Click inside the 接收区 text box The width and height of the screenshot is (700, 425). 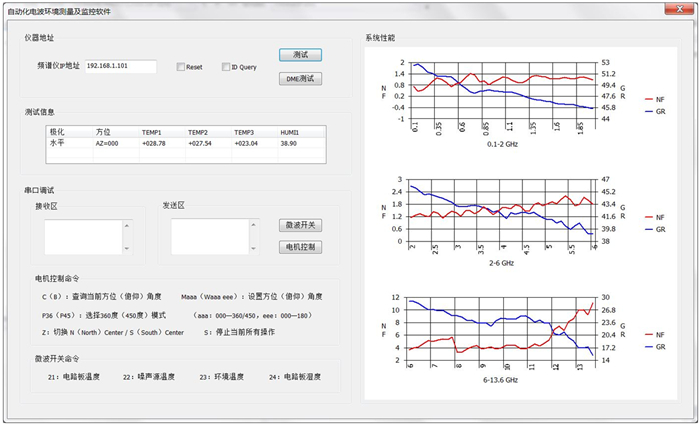(82, 237)
